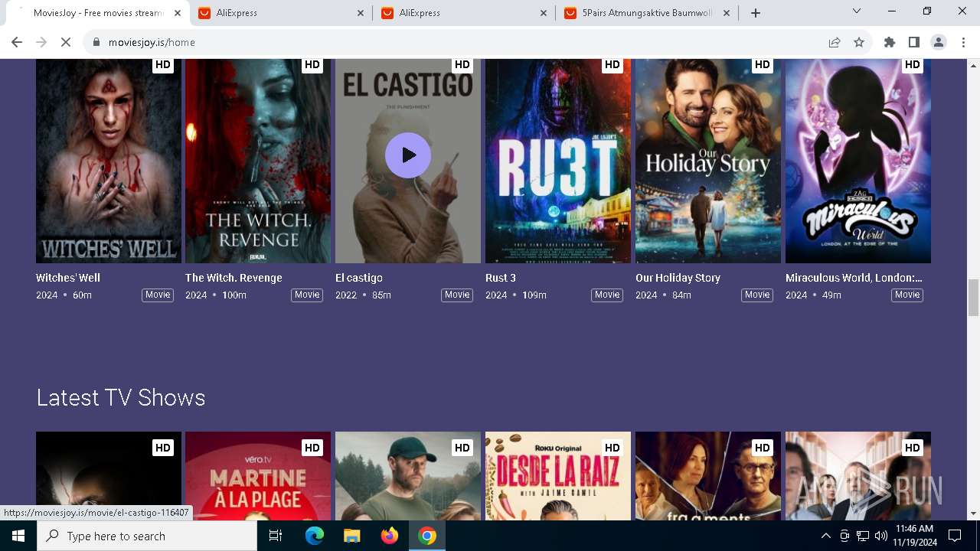Close the MoviesJoy tab
This screenshot has width=980, height=551.
point(178,13)
